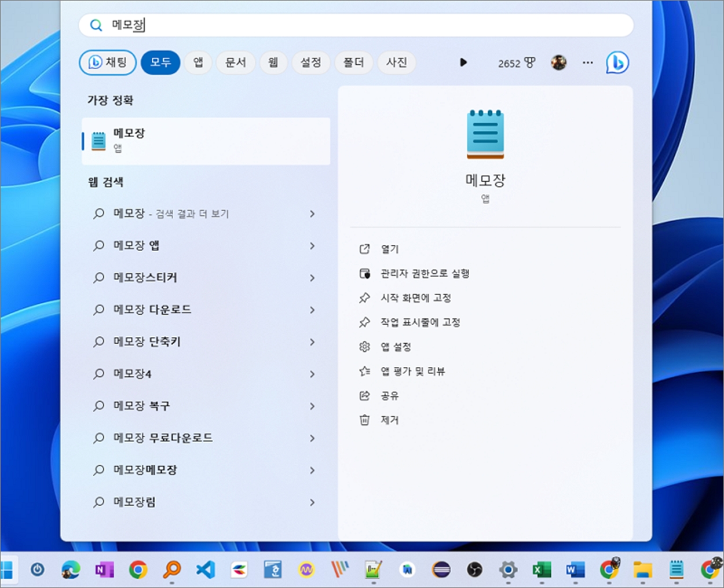Image resolution: width=724 pixels, height=588 pixels.
Task: Open File Explorer folder icon on taskbar
Action: [642, 570]
